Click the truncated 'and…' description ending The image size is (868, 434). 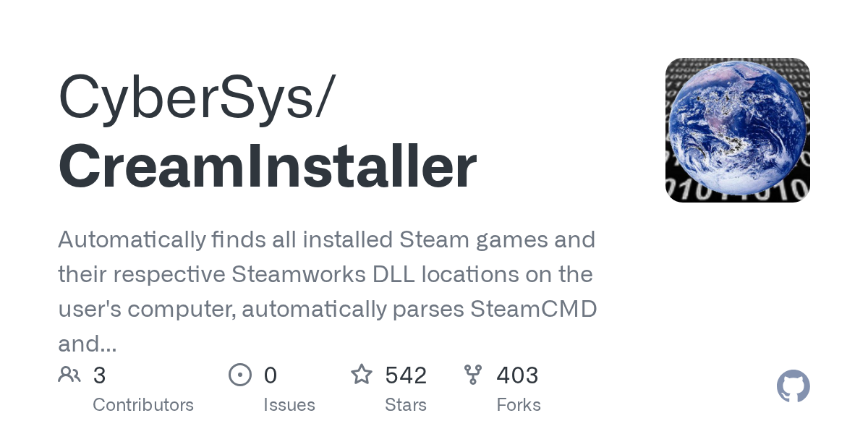(x=88, y=344)
